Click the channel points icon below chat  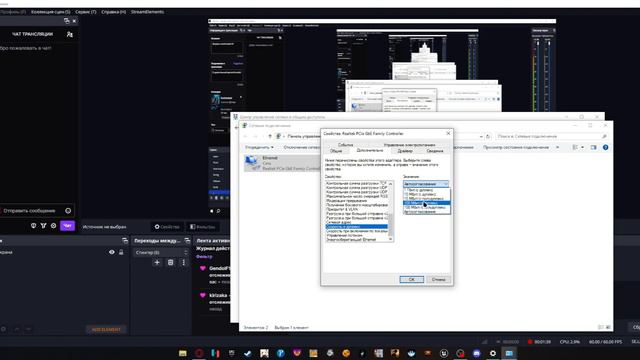click(x=43, y=226)
